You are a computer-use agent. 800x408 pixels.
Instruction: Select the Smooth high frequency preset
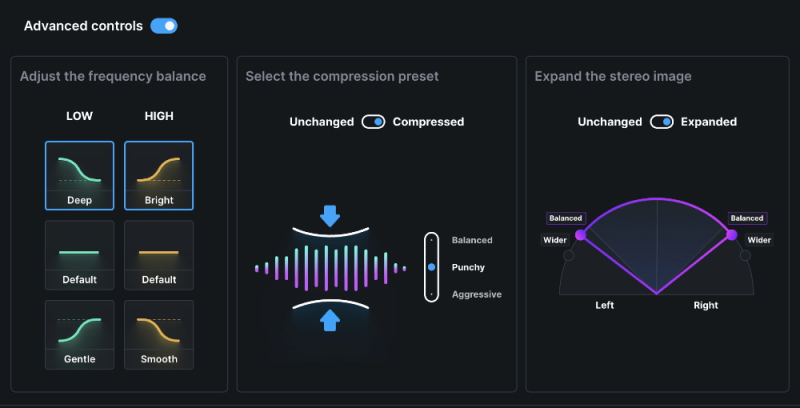tap(159, 334)
